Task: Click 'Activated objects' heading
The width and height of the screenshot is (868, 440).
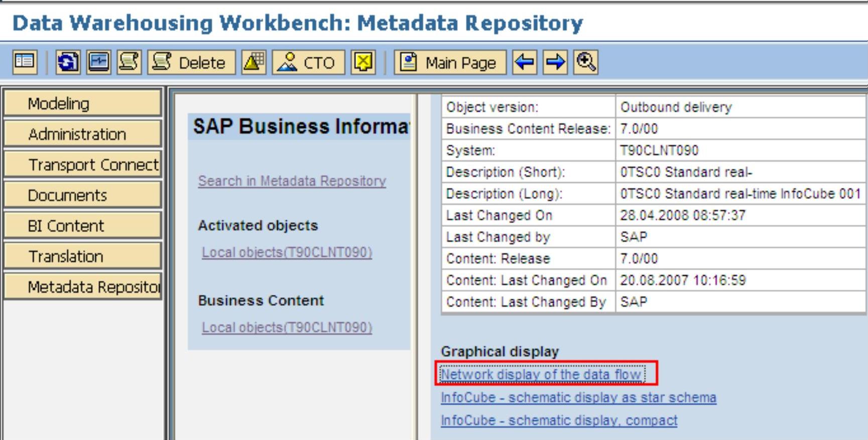Action: pos(258,226)
